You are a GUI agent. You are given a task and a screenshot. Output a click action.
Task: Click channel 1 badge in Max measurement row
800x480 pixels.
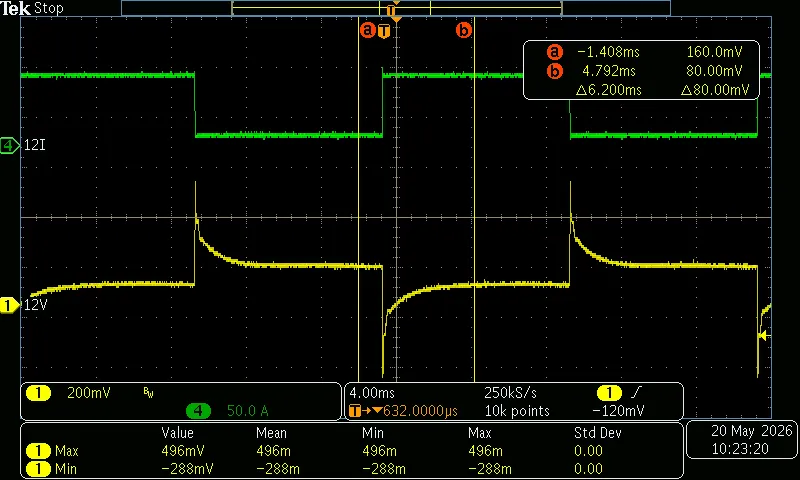pyautogui.click(x=38, y=451)
